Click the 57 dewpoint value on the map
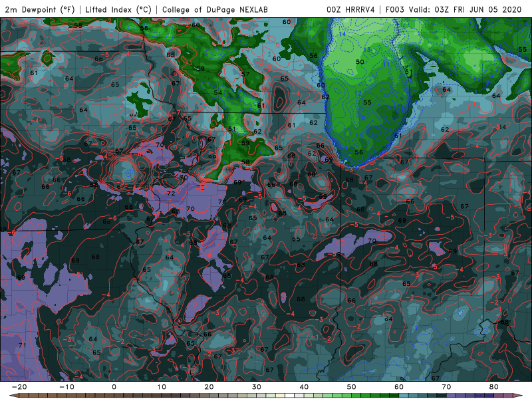Image resolution: width=532 pixels, height=399 pixels. [x=245, y=74]
